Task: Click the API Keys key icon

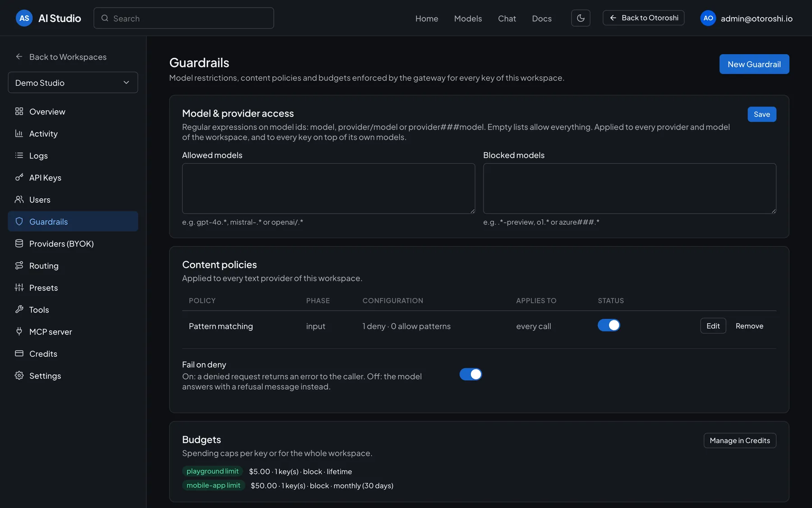Action: (x=19, y=177)
